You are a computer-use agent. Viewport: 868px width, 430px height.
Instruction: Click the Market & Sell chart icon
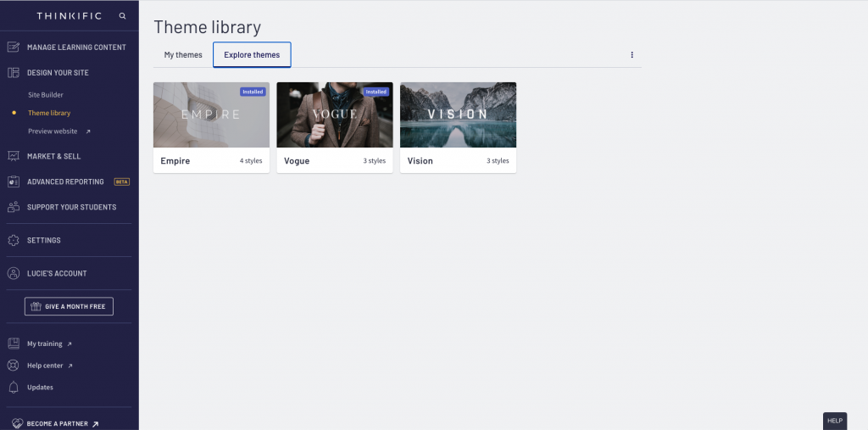coord(14,156)
